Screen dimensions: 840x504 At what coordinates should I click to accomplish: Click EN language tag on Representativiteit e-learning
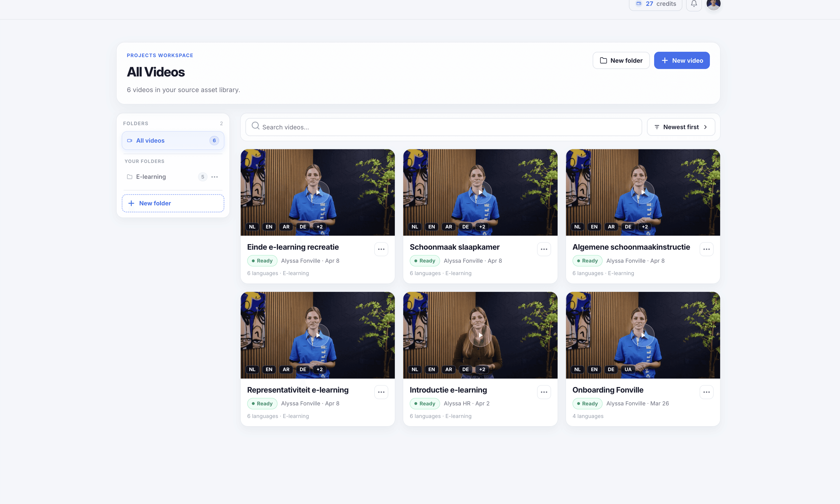pos(269,369)
